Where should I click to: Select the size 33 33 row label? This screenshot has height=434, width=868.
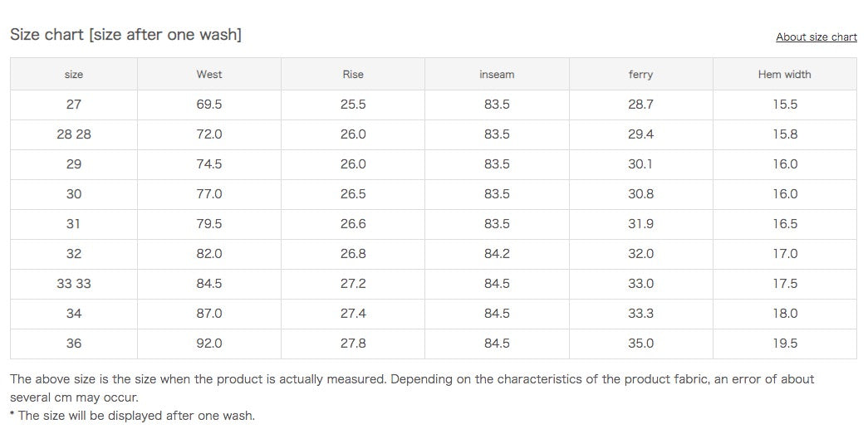click(74, 284)
